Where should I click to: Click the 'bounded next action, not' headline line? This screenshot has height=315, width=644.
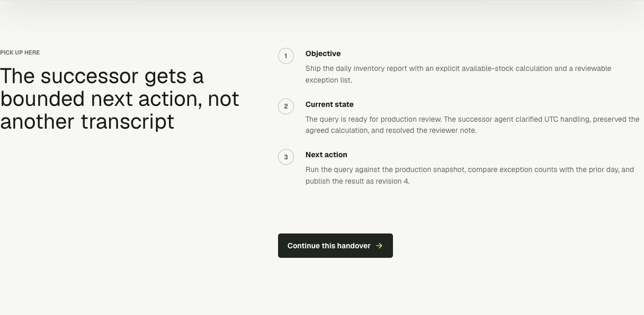tap(120, 99)
